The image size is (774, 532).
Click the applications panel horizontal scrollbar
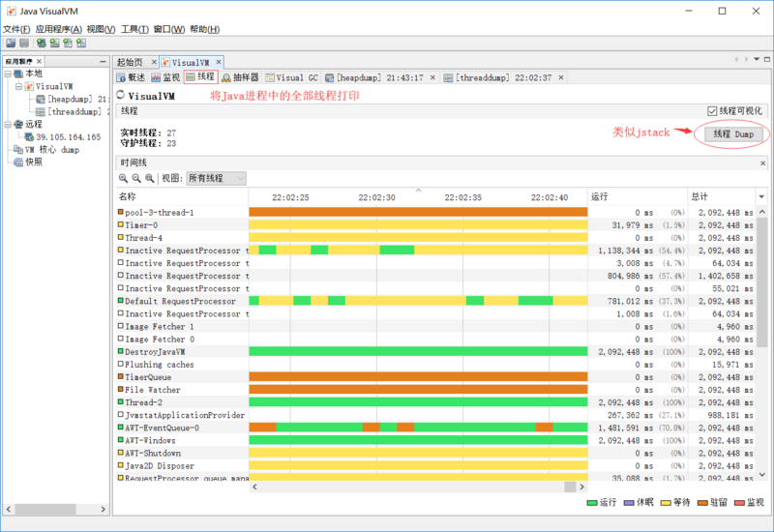coord(45,509)
